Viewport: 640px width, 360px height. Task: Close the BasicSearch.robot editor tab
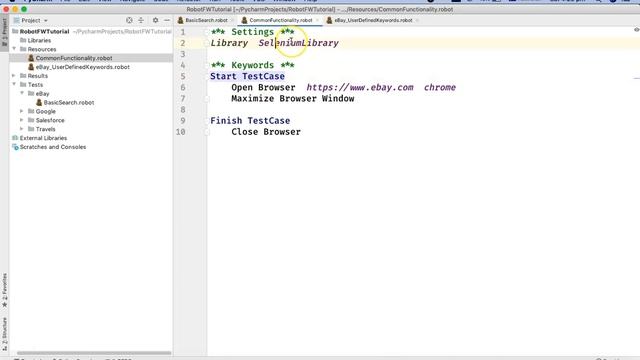click(x=233, y=20)
